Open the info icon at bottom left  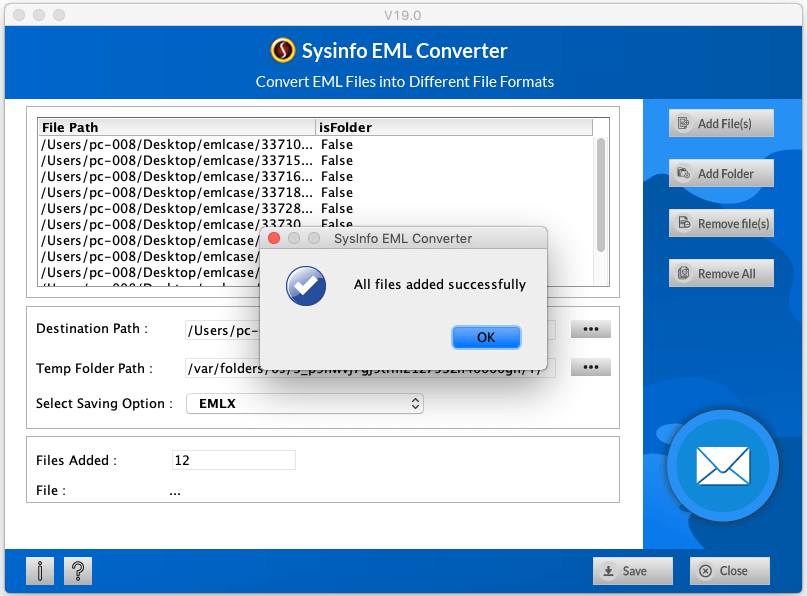click(x=40, y=571)
